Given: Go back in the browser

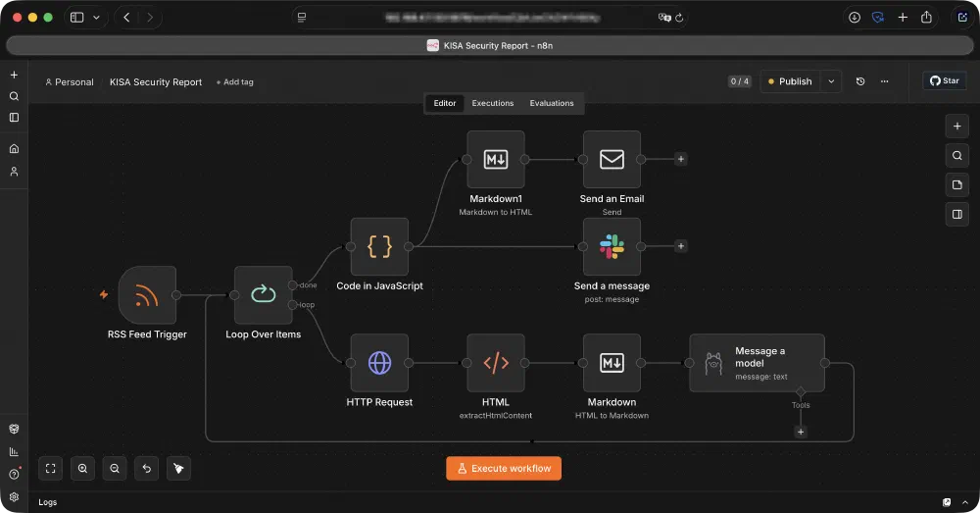Looking at the screenshot, I should [126, 18].
